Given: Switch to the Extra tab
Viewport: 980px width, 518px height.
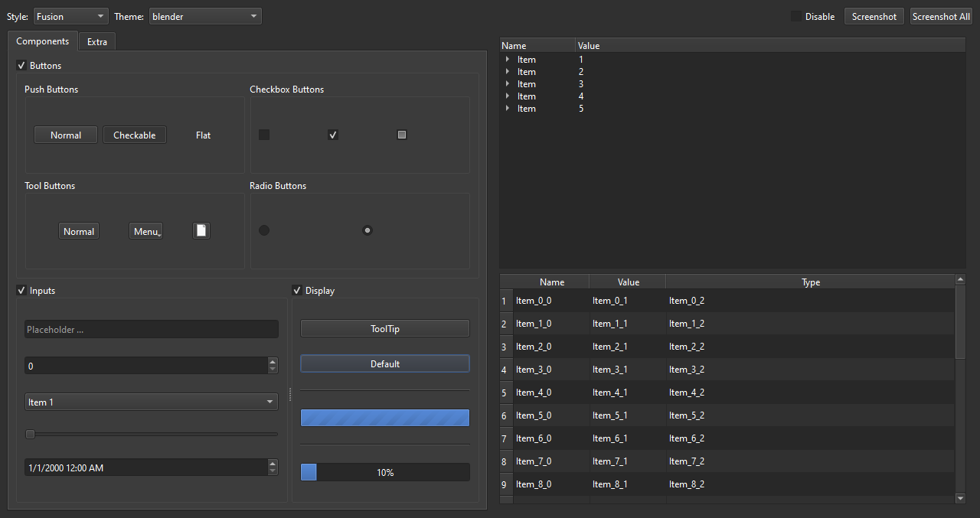Looking at the screenshot, I should pyautogui.click(x=97, y=42).
